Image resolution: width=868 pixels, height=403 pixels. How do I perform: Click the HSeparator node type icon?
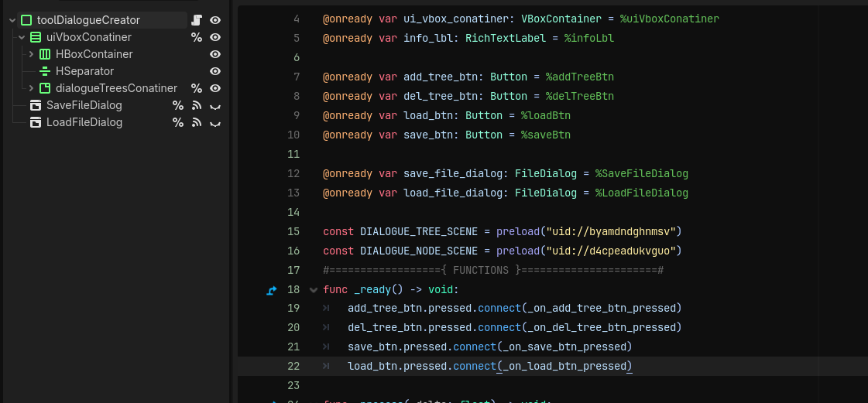coord(45,71)
